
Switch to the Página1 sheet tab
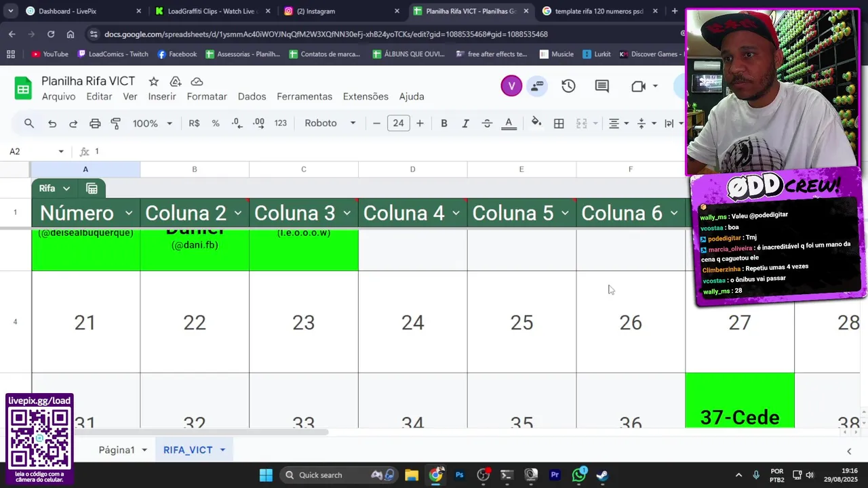tap(123, 450)
